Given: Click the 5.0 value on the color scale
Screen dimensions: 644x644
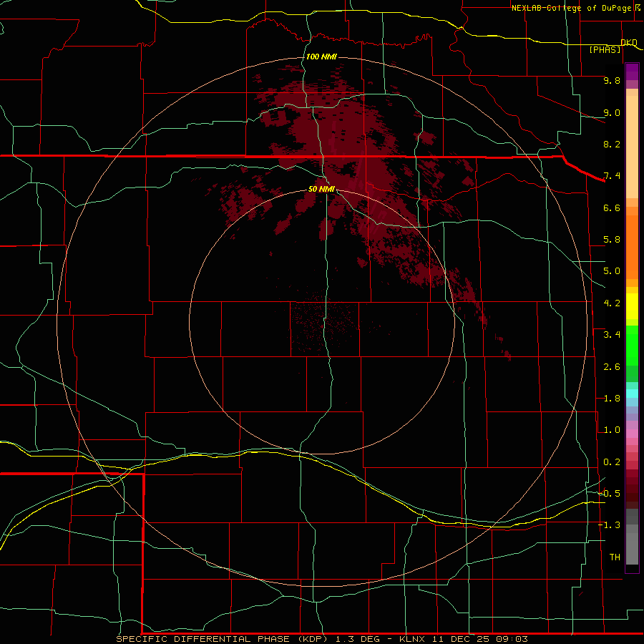Looking at the screenshot, I should [612, 271].
